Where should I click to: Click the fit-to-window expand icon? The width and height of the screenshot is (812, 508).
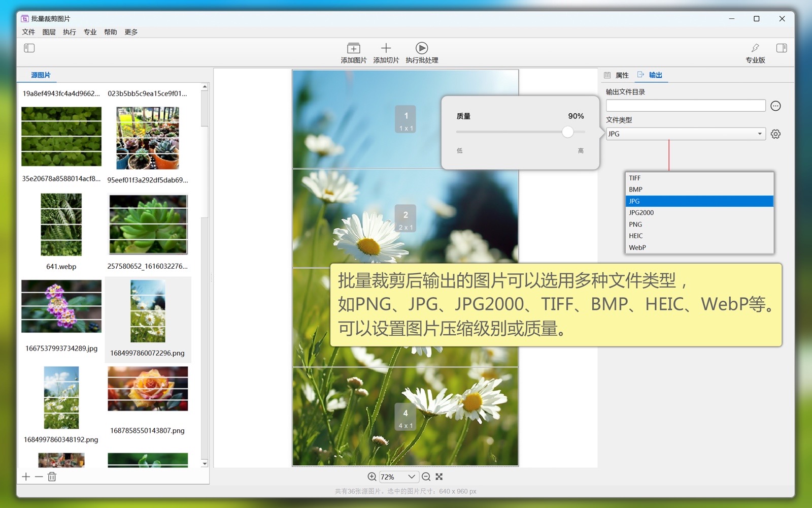(439, 477)
